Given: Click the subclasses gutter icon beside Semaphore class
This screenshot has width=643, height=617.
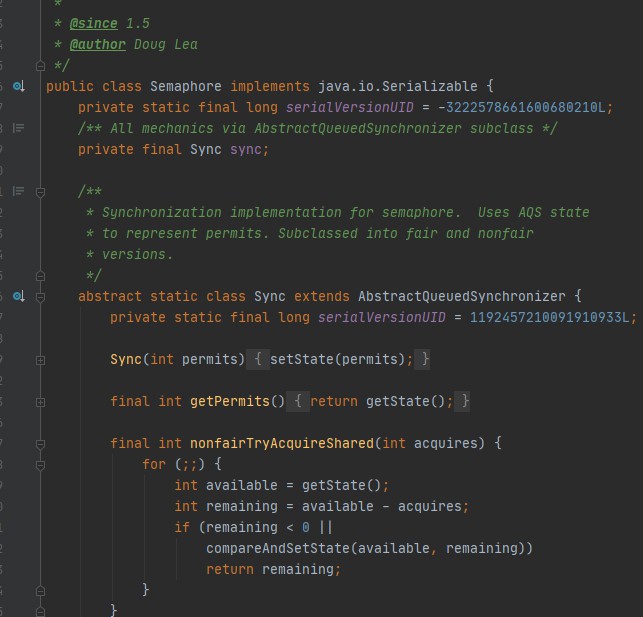Looking at the screenshot, I should point(19,87).
